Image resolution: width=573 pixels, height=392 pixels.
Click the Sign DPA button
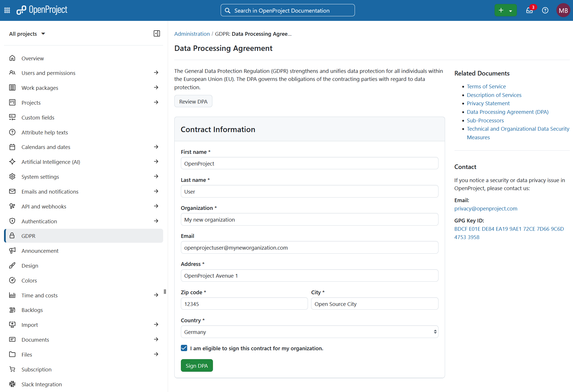click(197, 365)
